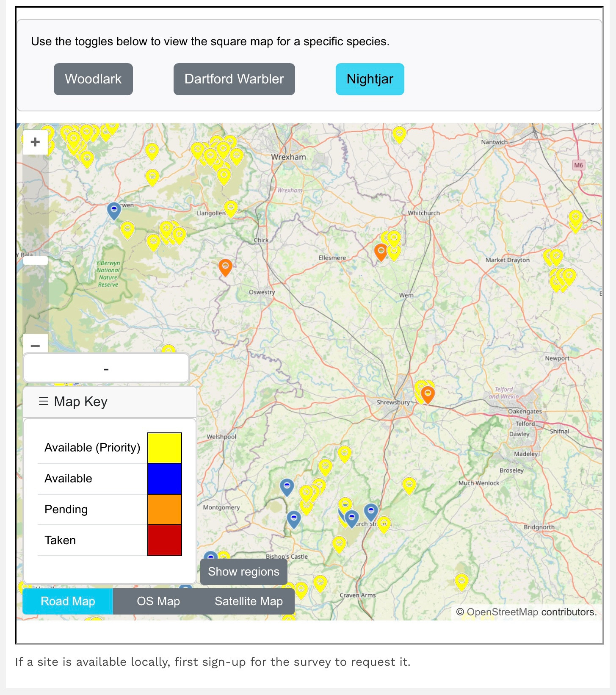Viewport: 616px width, 695px height.
Task: Collapse the Map Key panel
Action: pyautogui.click(x=110, y=401)
